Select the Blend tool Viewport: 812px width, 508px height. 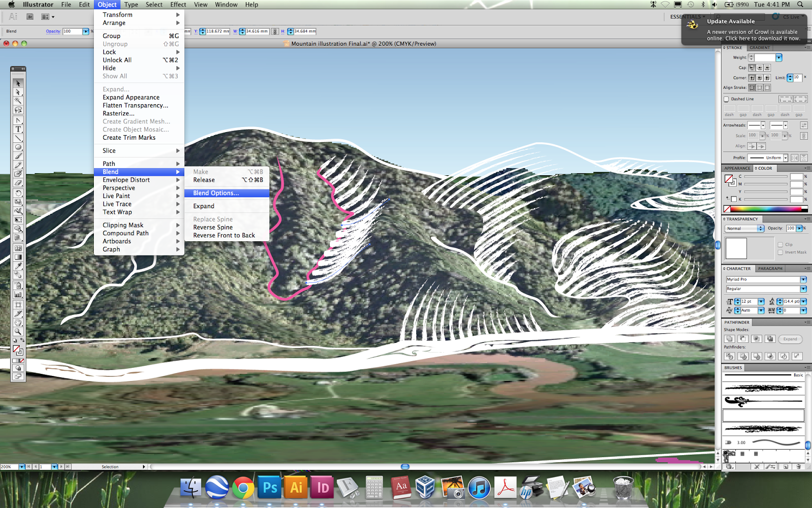click(x=18, y=275)
